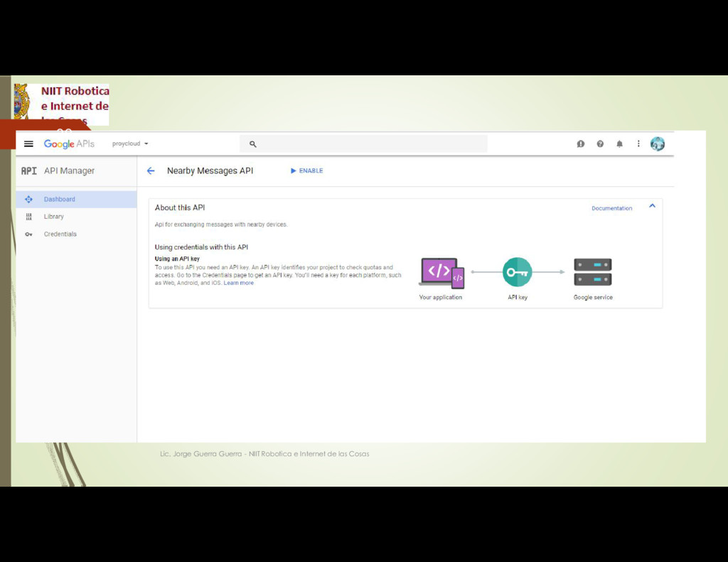
Task: Click the API Manager heading
Action: point(69,171)
